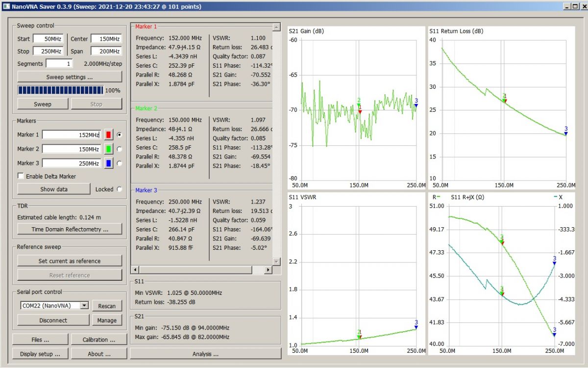
Task: Click the marker data scroll-down arrow
Action: (276, 261)
